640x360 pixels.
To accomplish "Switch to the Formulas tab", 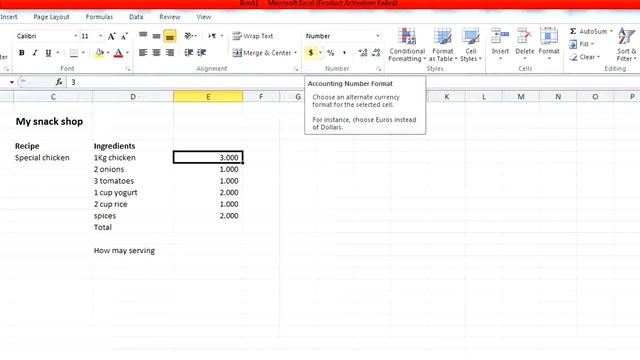I will (99, 17).
